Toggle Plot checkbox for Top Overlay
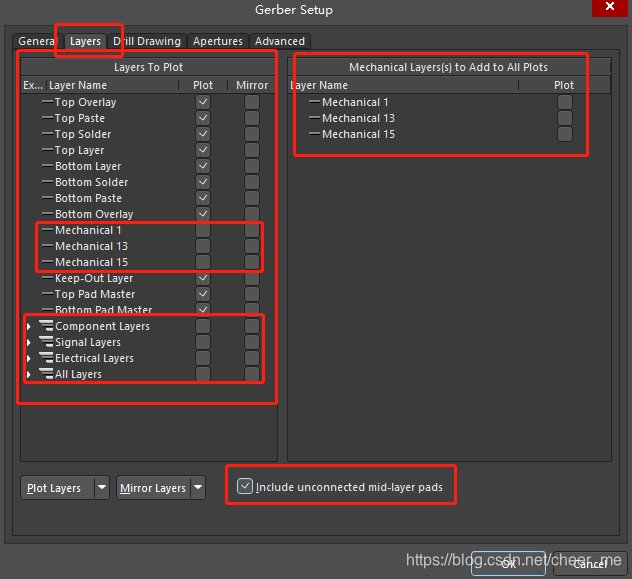 (203, 102)
